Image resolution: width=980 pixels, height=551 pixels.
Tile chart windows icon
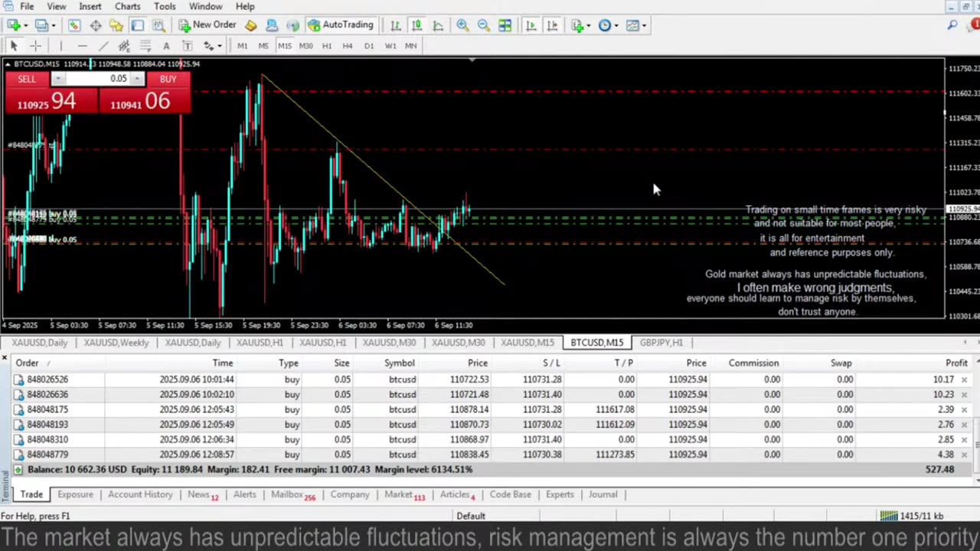505,25
